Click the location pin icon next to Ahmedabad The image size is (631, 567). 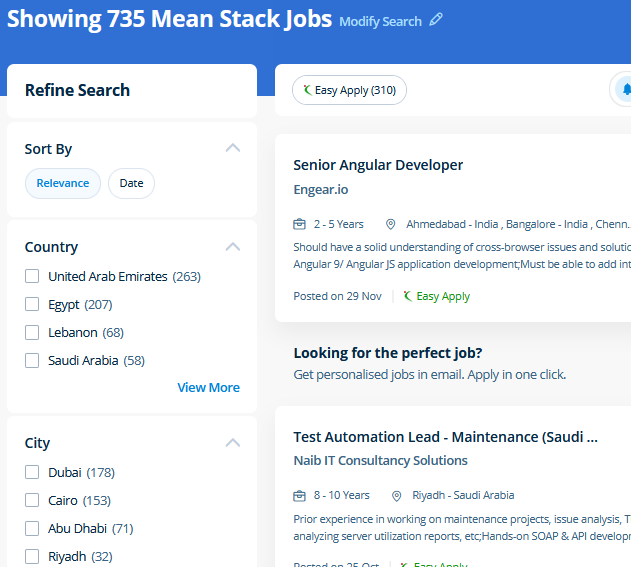[391, 224]
